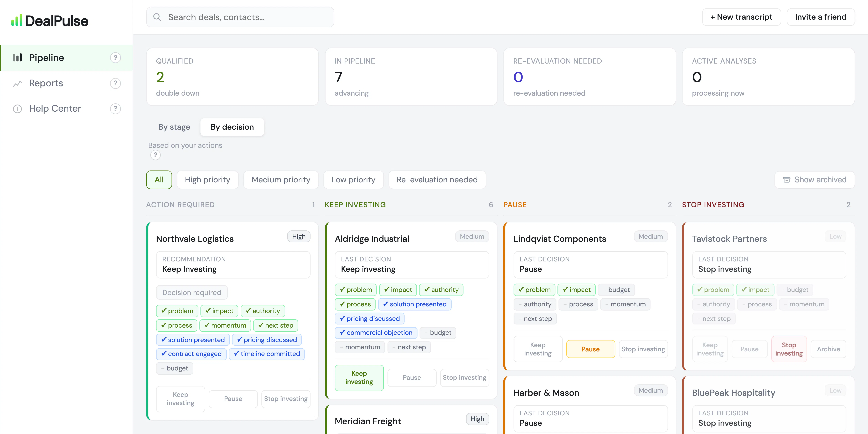
Task: Open the help tooltip next to Reports
Action: coord(115,83)
